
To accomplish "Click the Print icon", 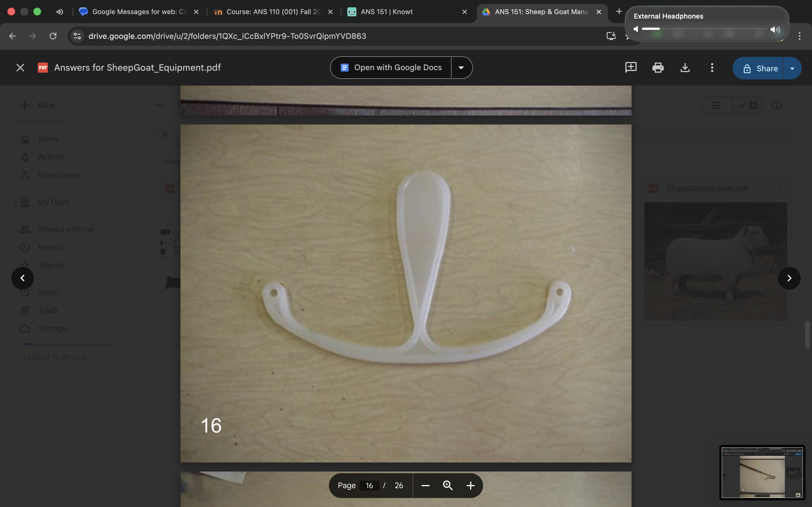I will 658,68.
